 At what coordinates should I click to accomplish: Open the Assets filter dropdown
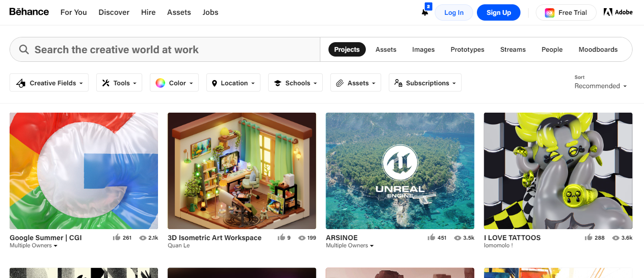click(356, 83)
